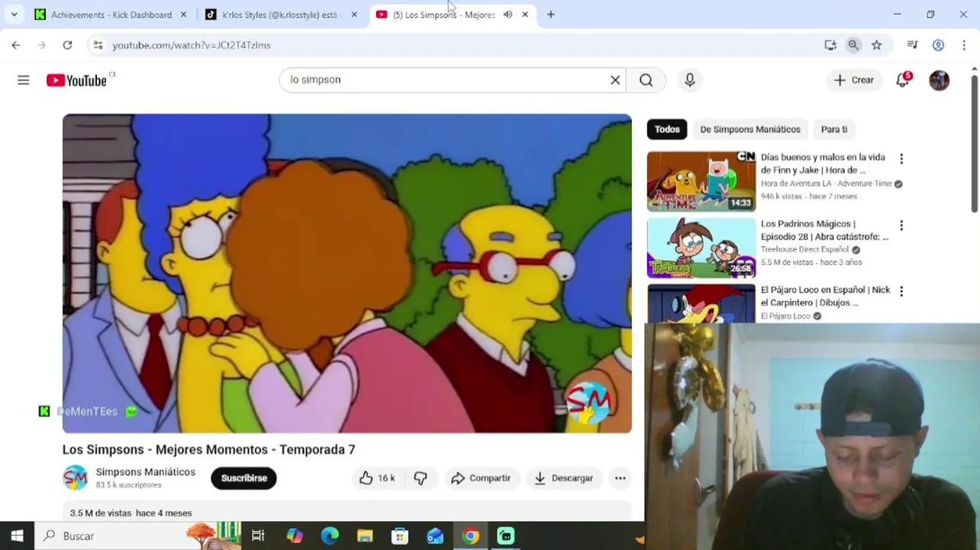Open Los Padrinos Mágicos video title
The image size is (980, 550).
click(824, 230)
